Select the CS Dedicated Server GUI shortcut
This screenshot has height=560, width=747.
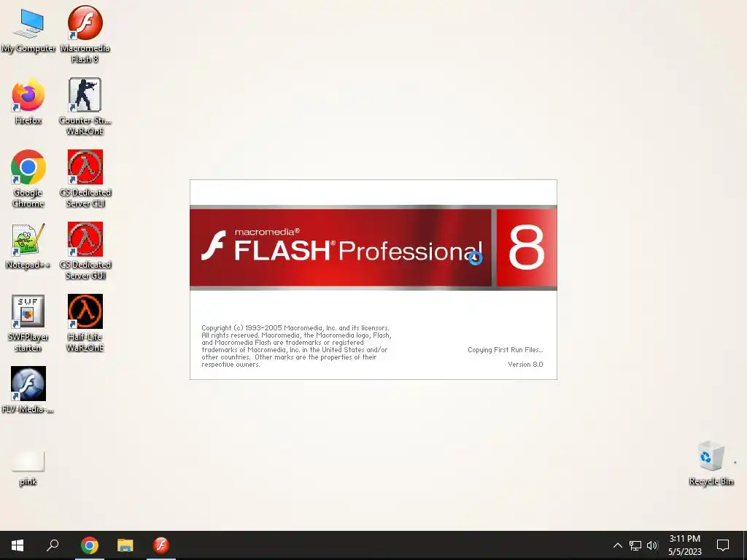[x=85, y=251]
